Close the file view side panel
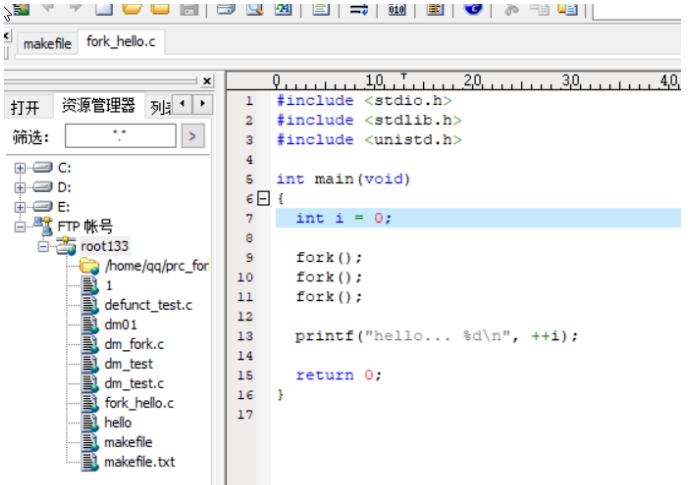 click(x=207, y=81)
